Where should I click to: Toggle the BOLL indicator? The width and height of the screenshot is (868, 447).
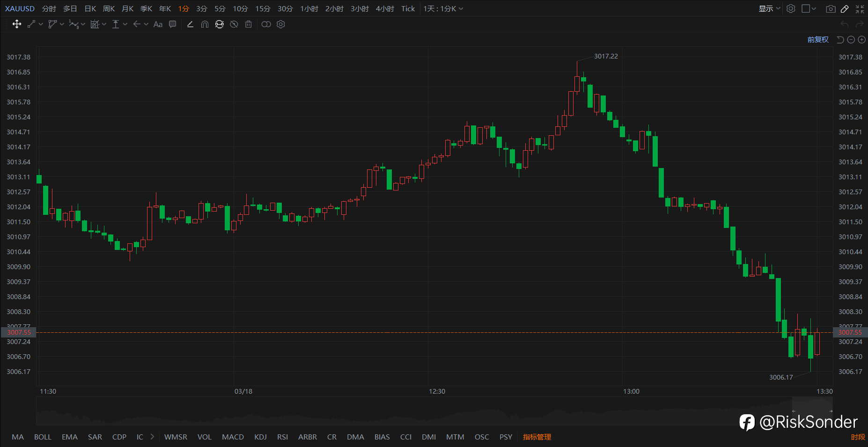[43, 437]
